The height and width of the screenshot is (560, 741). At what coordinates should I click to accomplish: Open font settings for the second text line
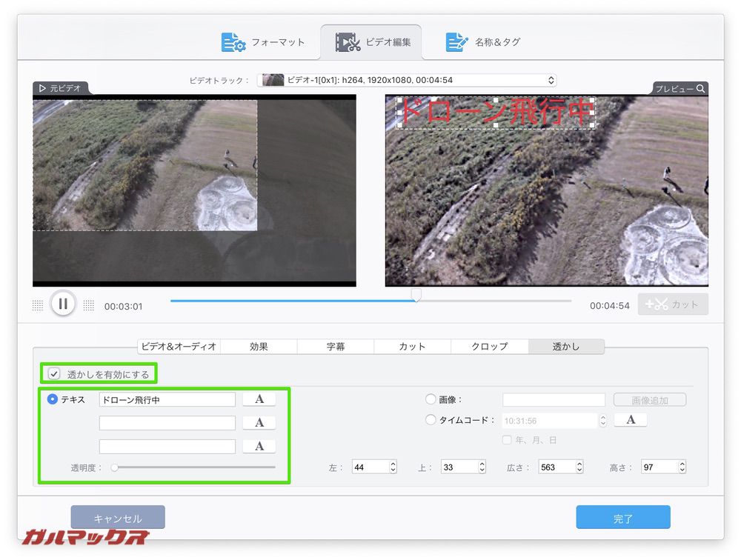[x=259, y=422]
